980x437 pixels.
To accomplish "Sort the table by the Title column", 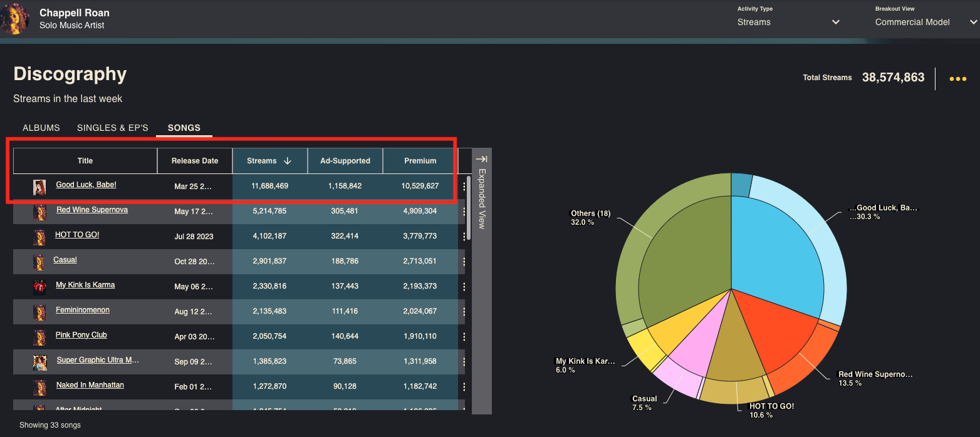I will tap(85, 161).
